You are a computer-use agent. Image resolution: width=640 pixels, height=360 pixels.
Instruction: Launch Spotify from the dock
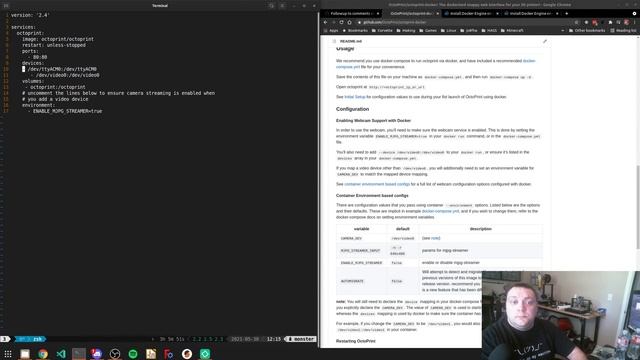tap(133, 354)
